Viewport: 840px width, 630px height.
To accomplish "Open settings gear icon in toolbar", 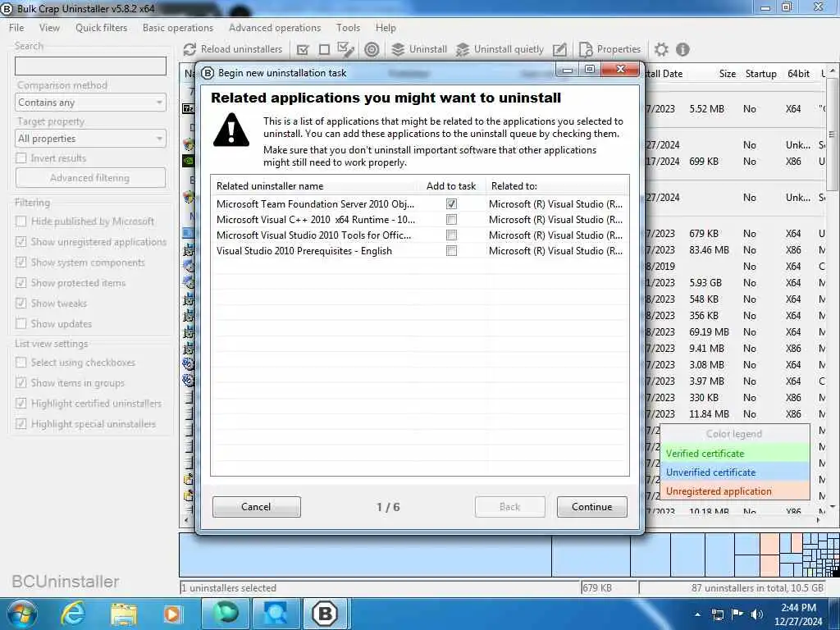I will [661, 49].
